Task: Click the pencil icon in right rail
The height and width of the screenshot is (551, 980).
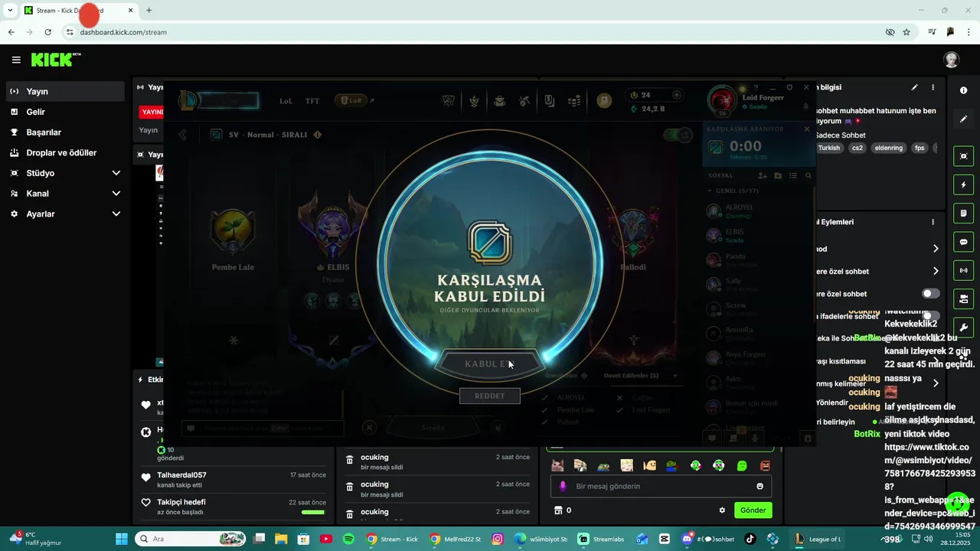Action: pyautogui.click(x=963, y=119)
